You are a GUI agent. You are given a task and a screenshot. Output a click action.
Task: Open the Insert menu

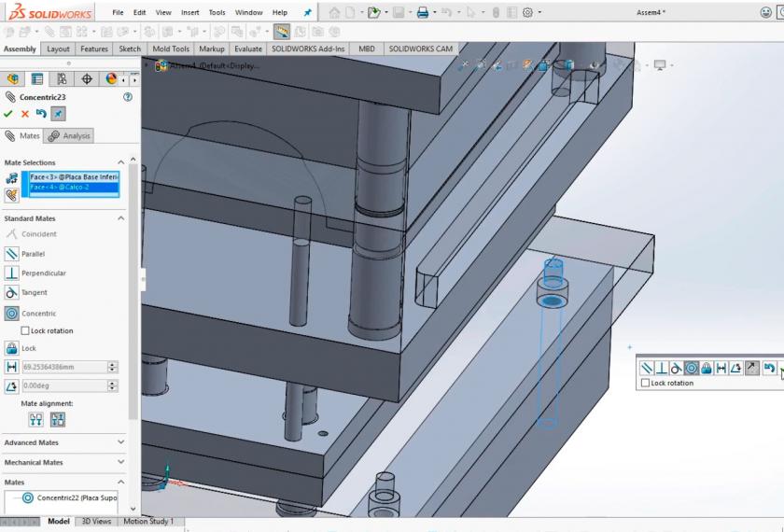pyautogui.click(x=189, y=13)
